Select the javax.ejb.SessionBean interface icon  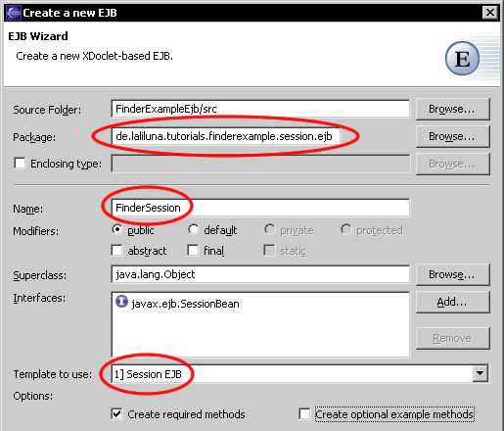click(121, 302)
